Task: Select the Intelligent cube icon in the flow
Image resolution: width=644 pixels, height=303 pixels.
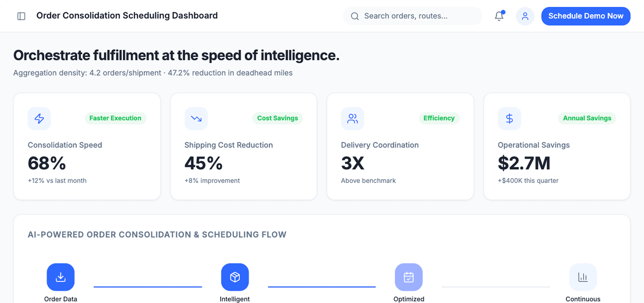Action: [234, 277]
